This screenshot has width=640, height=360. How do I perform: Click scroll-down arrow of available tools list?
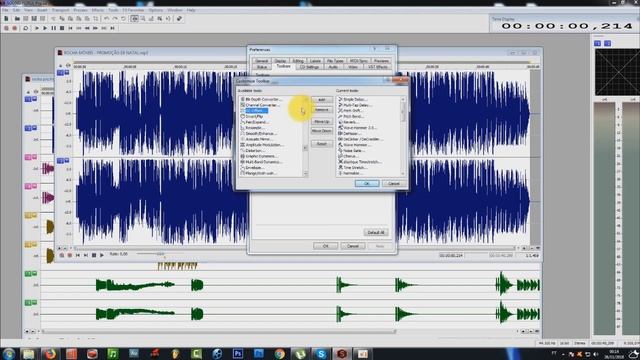pos(305,174)
